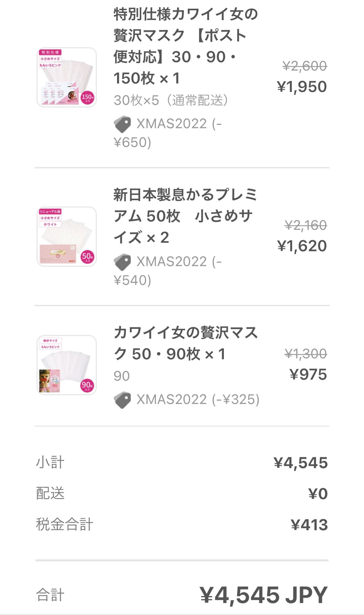364x615 pixels.
Task: Tap the 150枚 pink mask product thumbnail
Action: point(67,77)
